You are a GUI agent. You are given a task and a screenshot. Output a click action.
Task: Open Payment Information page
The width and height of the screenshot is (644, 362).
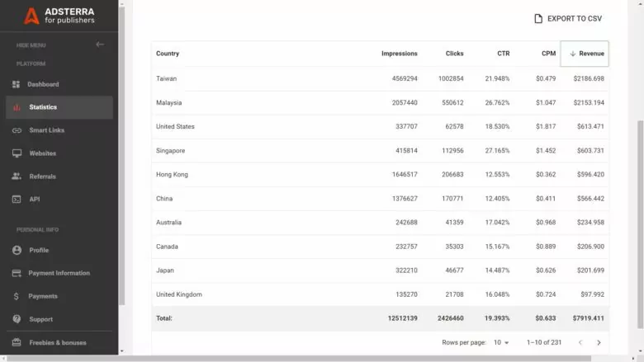(x=59, y=273)
